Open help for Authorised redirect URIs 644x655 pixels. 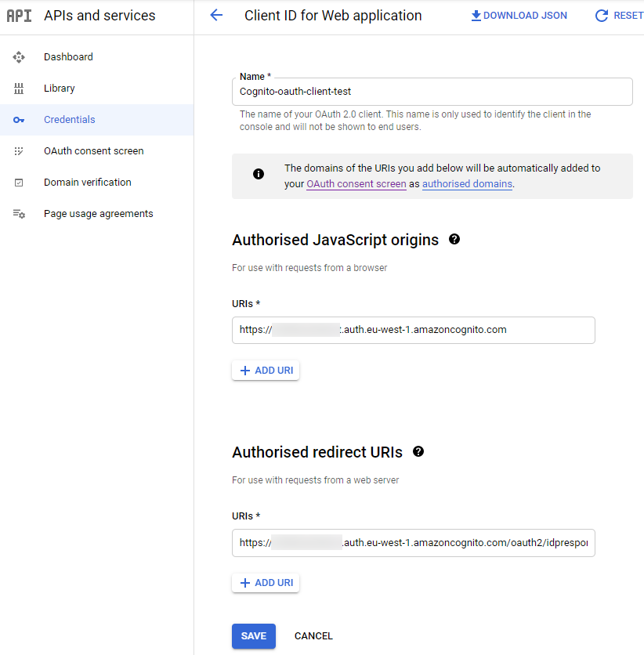point(418,451)
